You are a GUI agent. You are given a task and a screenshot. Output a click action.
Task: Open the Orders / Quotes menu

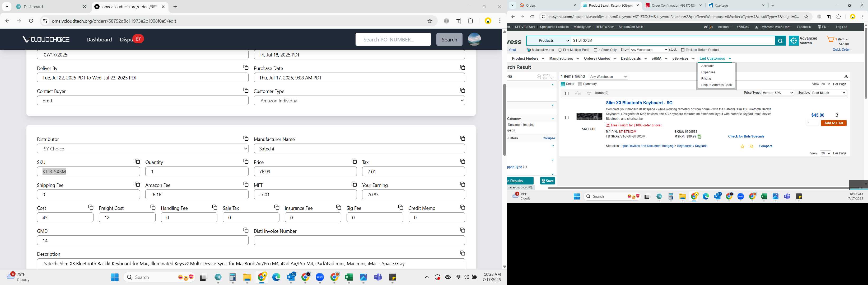click(x=599, y=59)
